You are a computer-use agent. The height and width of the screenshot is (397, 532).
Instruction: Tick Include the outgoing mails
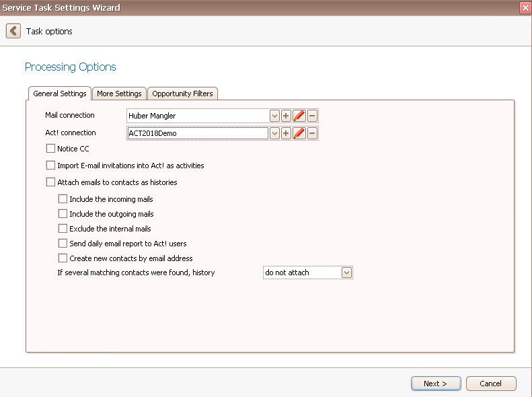[x=63, y=214]
